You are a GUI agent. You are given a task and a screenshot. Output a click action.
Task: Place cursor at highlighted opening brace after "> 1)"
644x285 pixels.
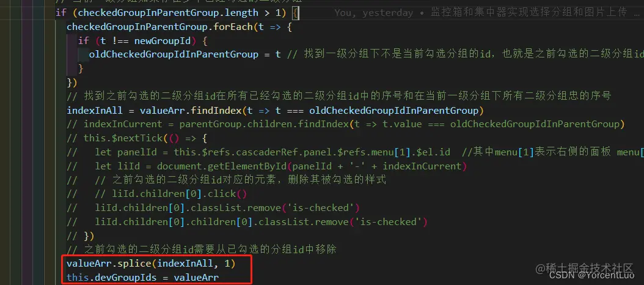(295, 13)
